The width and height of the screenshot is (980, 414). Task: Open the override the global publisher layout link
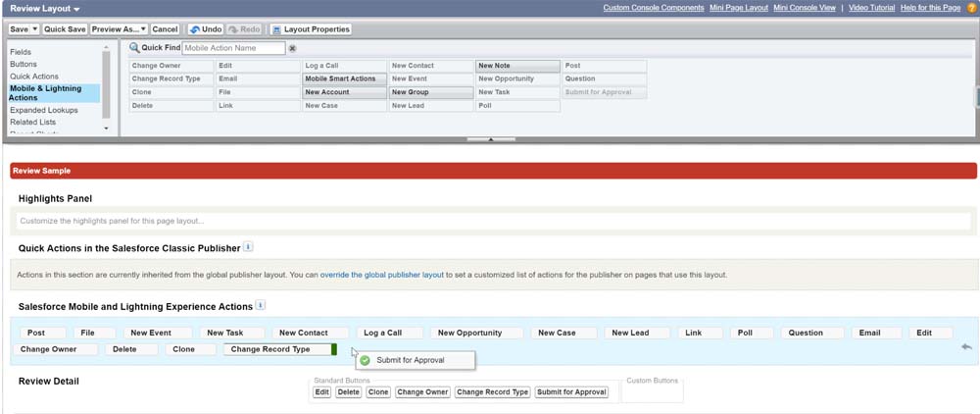tap(381, 275)
